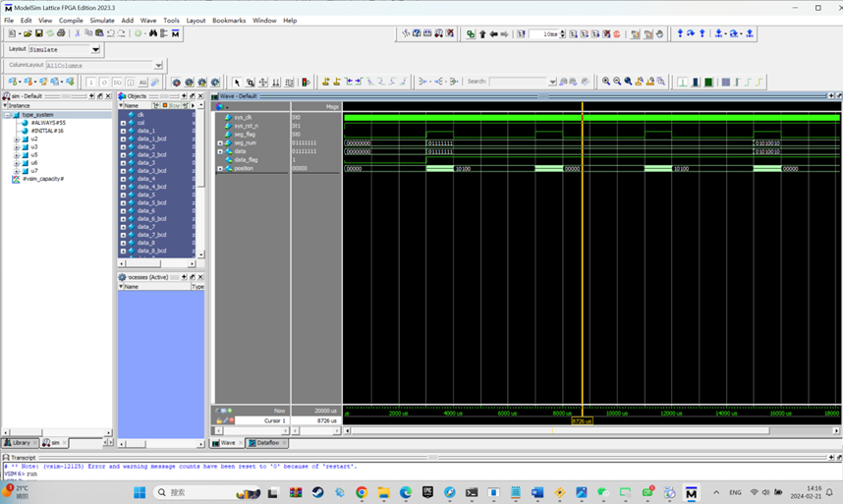Open the Compile menu
843x504 pixels.
coord(71,21)
